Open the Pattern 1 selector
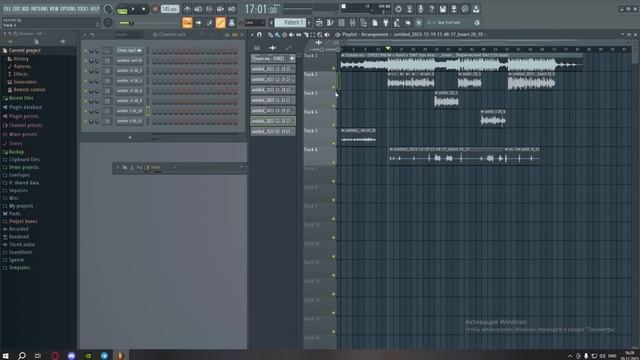Screen dimensions: 640x360 click(x=290, y=22)
